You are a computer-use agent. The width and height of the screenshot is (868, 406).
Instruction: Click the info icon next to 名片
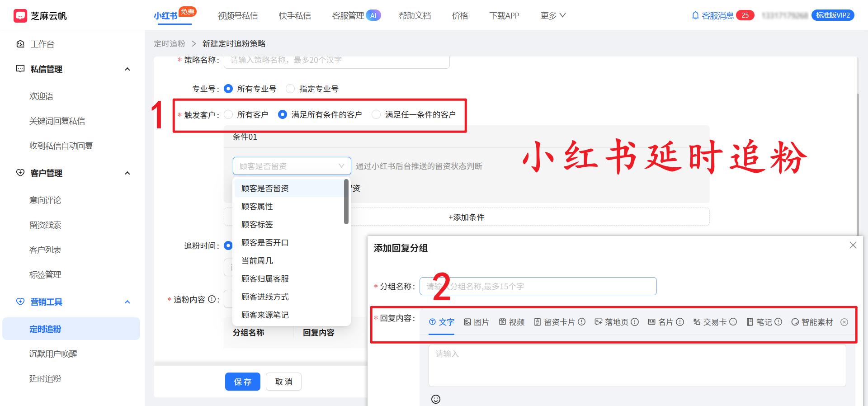[x=680, y=322]
